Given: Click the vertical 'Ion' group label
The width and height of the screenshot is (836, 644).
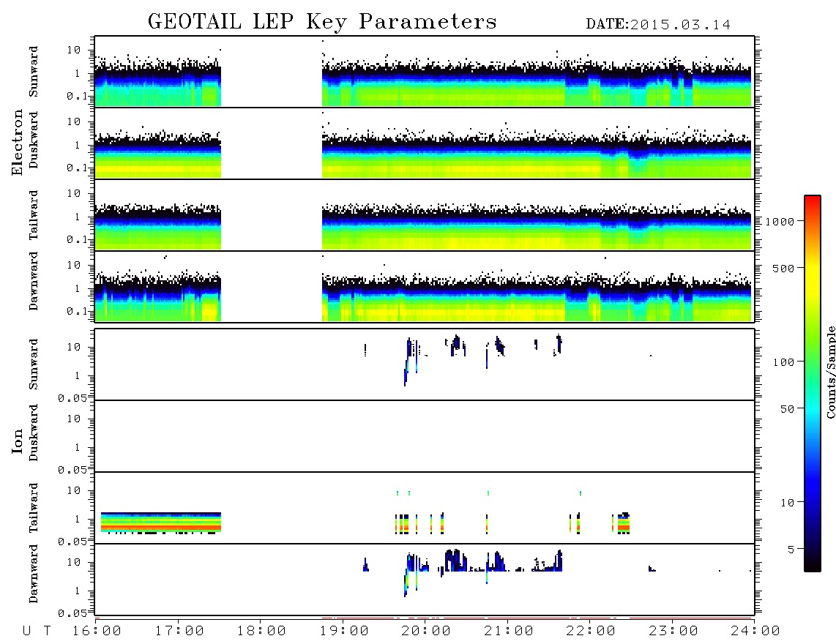Looking at the screenshot, I should (x=17, y=441).
